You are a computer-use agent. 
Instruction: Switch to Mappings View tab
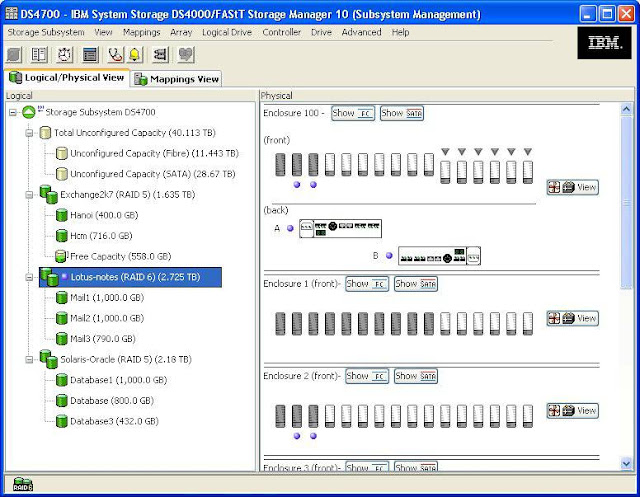[176, 79]
